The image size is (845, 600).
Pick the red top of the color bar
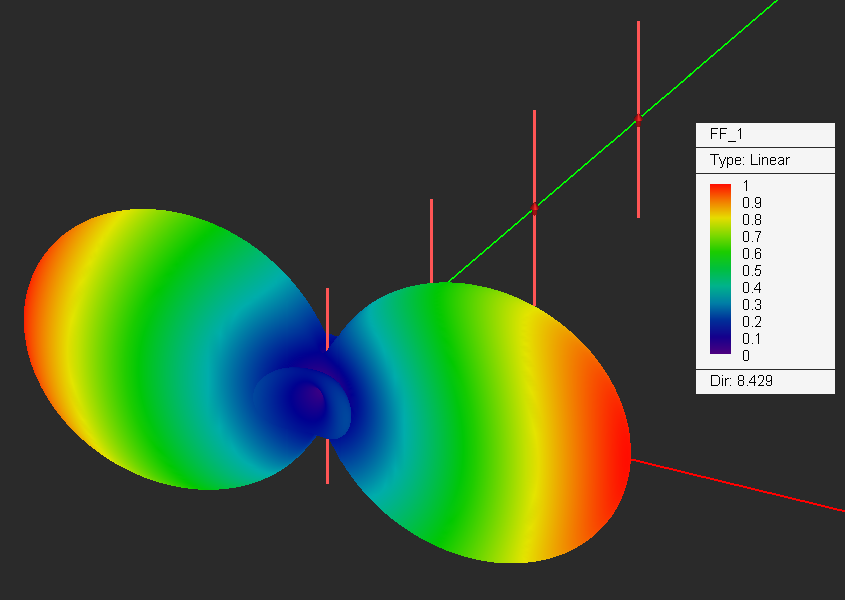(x=721, y=189)
